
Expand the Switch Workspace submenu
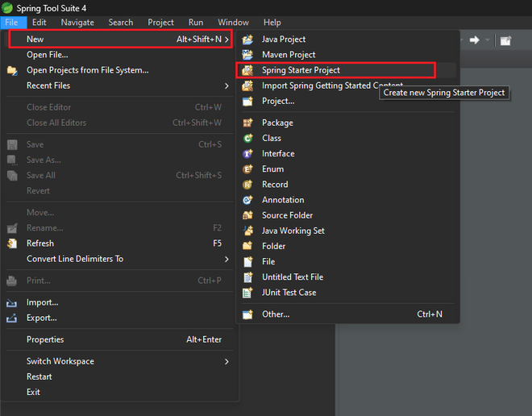click(x=227, y=362)
